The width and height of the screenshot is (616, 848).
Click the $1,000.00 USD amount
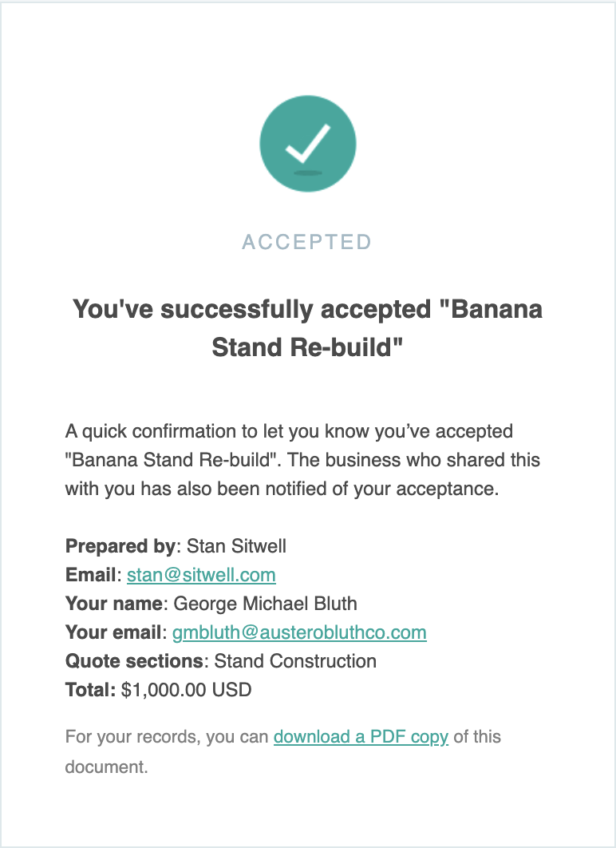click(187, 690)
